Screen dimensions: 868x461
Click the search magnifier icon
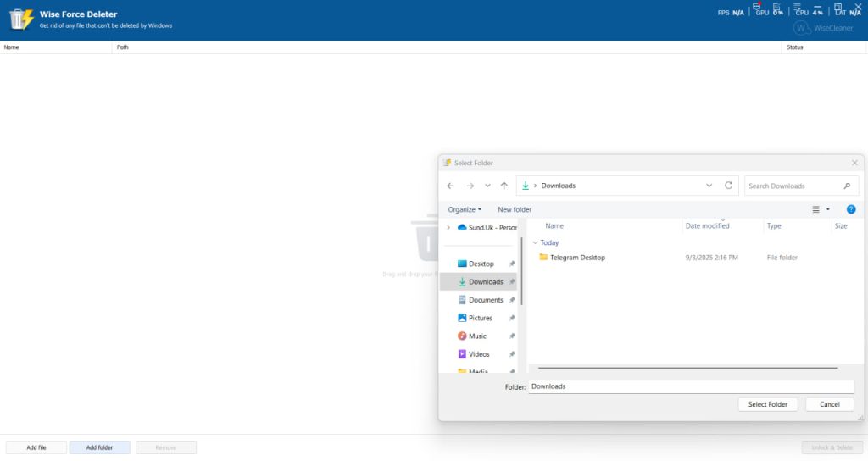click(x=847, y=186)
